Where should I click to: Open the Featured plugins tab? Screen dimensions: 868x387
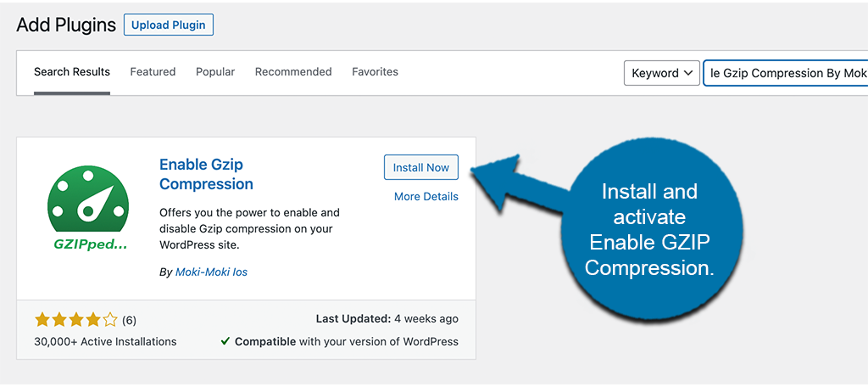tap(153, 72)
